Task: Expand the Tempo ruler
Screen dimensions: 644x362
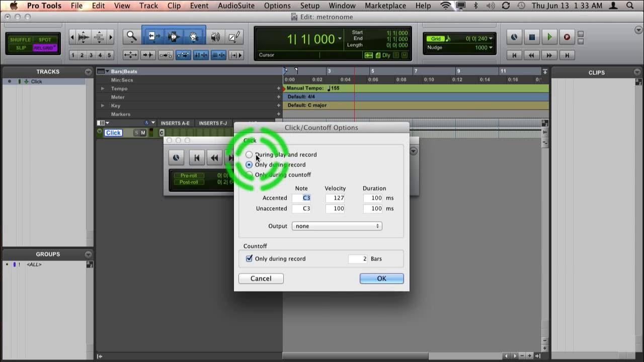Action: (103, 88)
